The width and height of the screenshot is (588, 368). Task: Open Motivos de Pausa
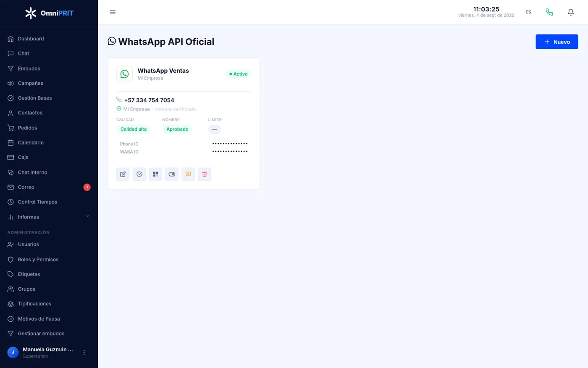point(49,319)
